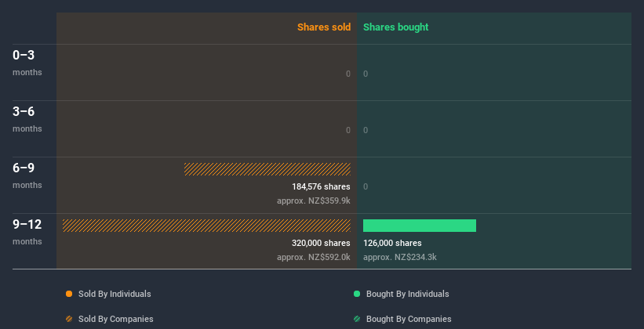Click the 9–12 months striped sold bar
The width and height of the screenshot is (644, 329).
[x=206, y=226]
